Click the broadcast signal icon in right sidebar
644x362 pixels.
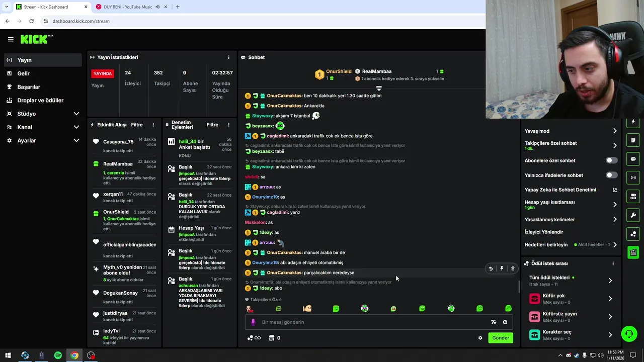(633, 177)
